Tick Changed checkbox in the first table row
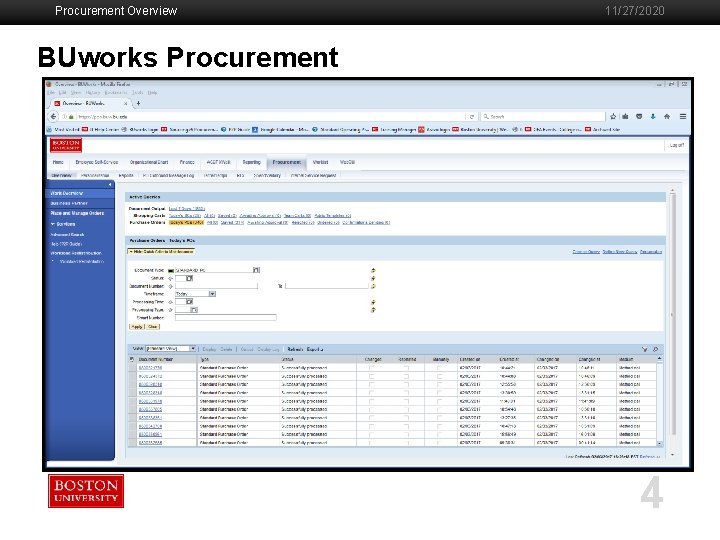 371,368
